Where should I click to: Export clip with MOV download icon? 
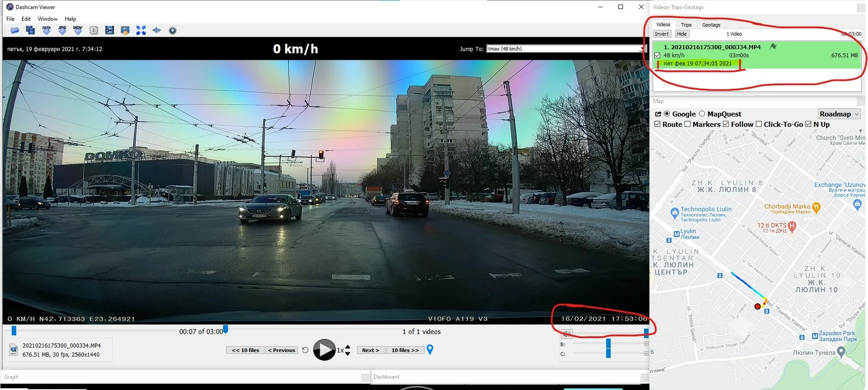78,30
